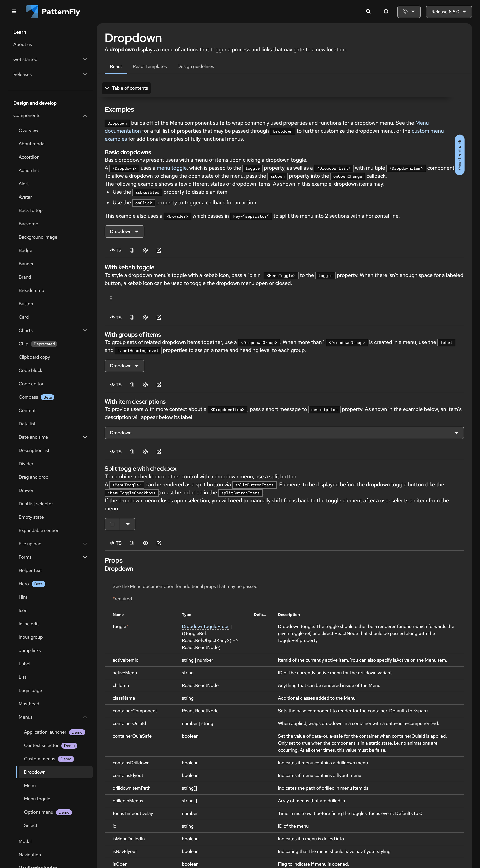Open the Release 6.6.0 version dropdown
The image size is (480, 868).
pyautogui.click(x=449, y=11)
